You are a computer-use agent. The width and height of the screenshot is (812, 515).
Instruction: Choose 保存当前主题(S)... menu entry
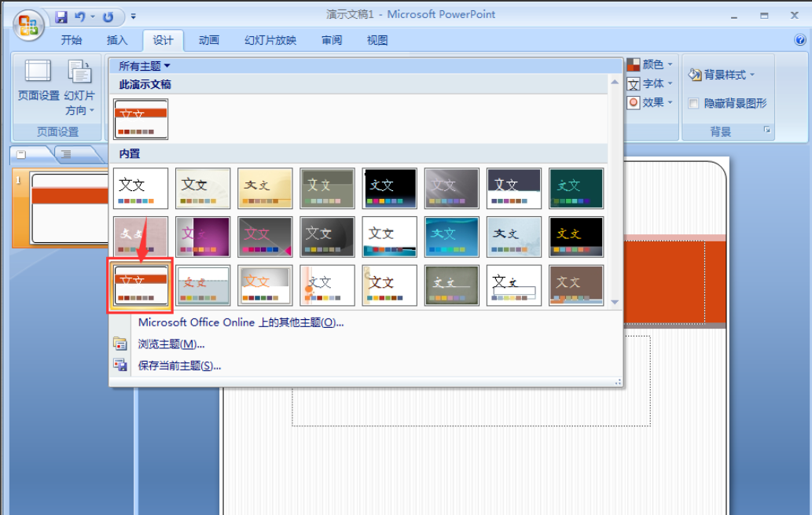pos(180,366)
